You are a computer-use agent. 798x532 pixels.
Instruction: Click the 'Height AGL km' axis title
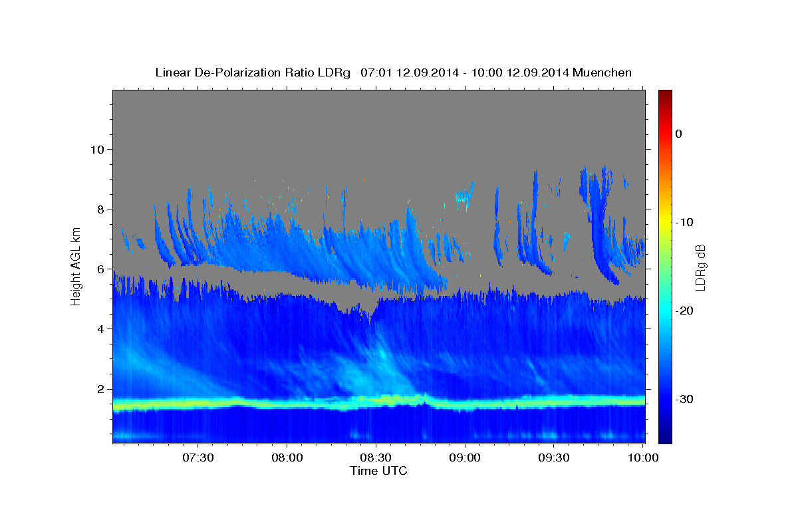pyautogui.click(x=76, y=266)
